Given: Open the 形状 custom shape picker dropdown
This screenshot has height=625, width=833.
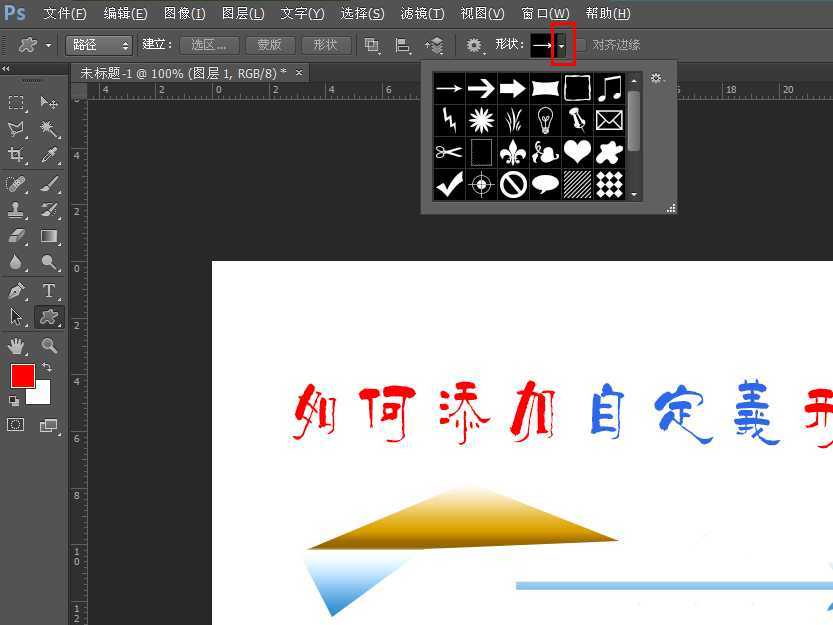Looking at the screenshot, I should [x=561, y=45].
